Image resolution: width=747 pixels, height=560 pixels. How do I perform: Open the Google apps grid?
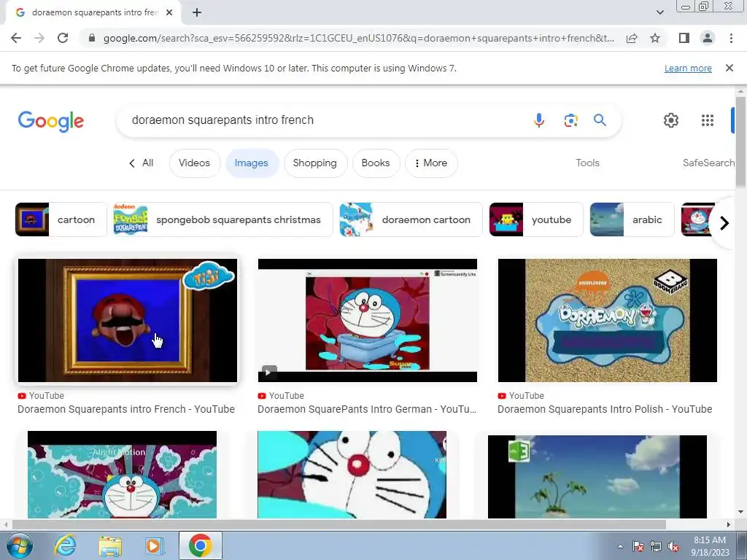(x=708, y=120)
